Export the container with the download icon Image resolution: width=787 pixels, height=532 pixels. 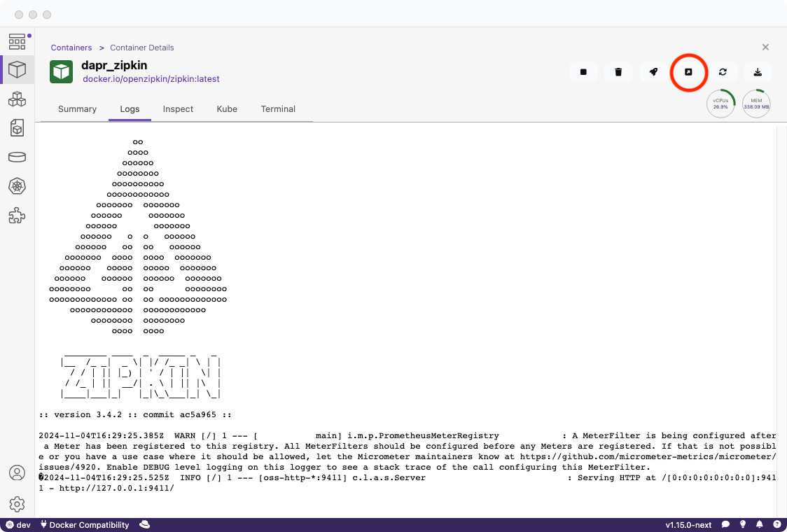(x=758, y=72)
